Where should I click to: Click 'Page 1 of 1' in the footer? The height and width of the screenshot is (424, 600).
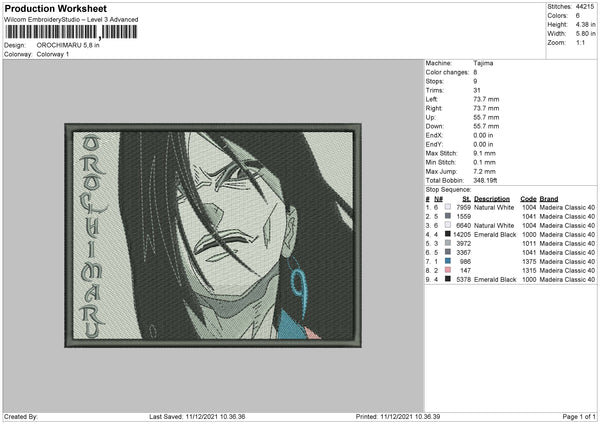tap(579, 417)
